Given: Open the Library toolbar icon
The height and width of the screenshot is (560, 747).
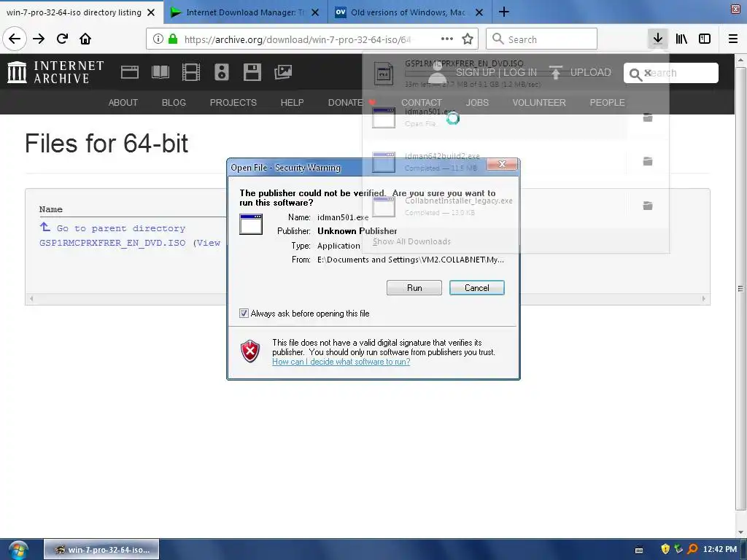Looking at the screenshot, I should (x=681, y=39).
